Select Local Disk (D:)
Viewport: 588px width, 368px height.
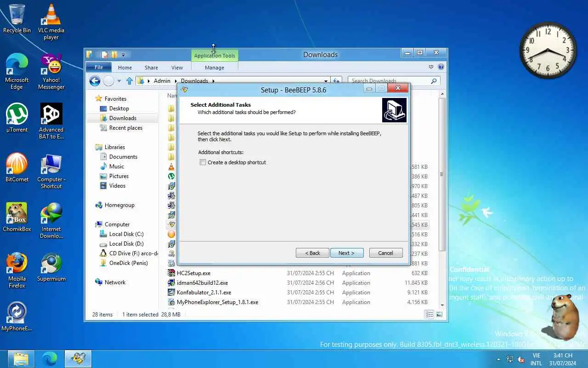tap(126, 244)
